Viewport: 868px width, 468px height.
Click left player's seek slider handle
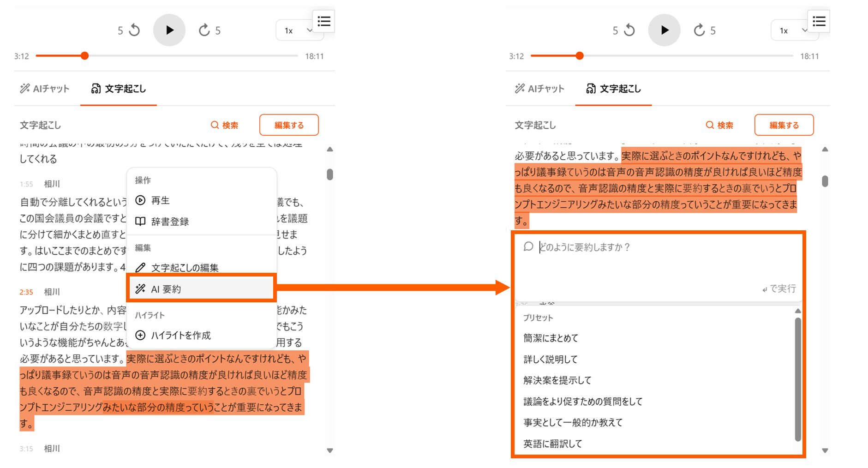[x=84, y=56]
